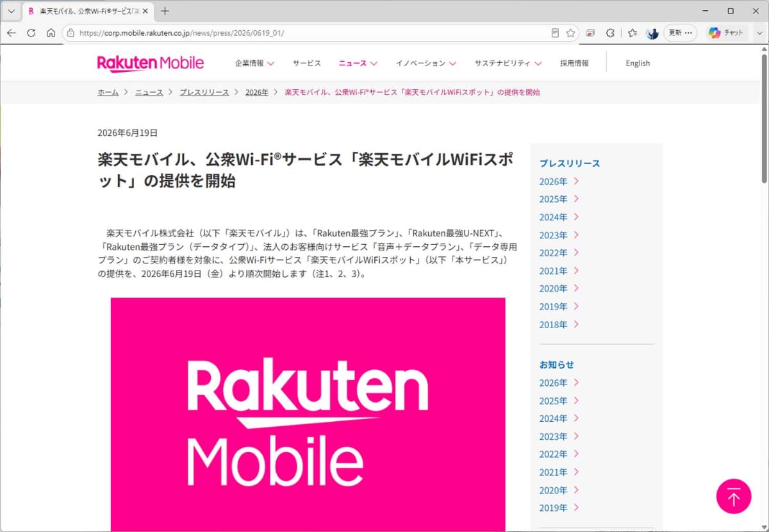769x532 pixels.
Task: Go to ホーム in breadcrumb
Action: click(x=108, y=92)
